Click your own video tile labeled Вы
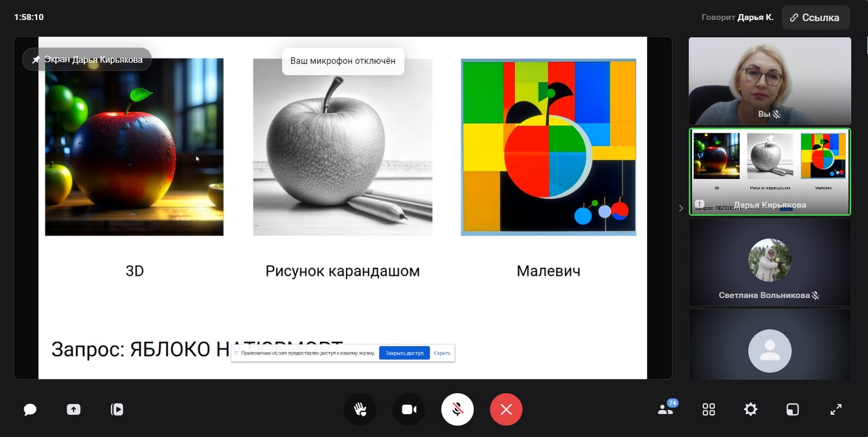This screenshot has width=868, height=437. click(x=769, y=81)
